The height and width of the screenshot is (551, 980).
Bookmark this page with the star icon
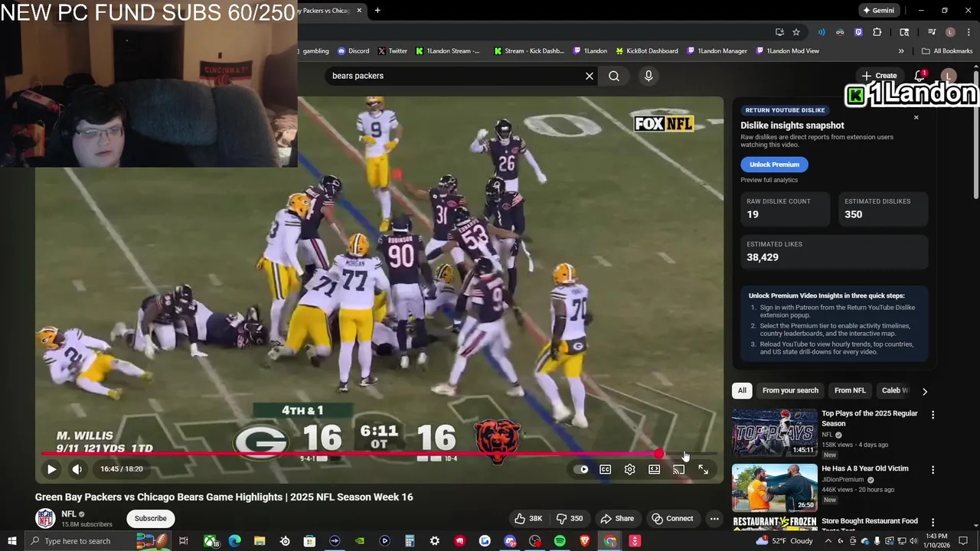tap(796, 32)
